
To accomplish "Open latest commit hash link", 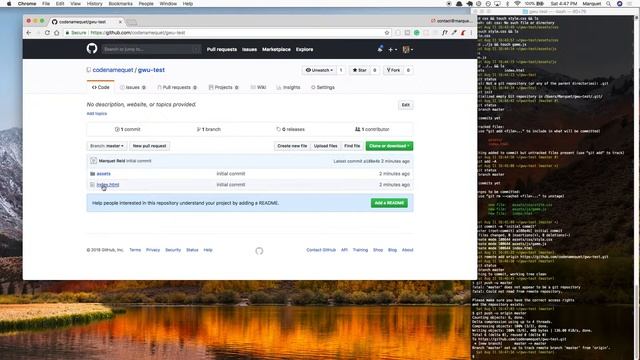I will [371, 161].
